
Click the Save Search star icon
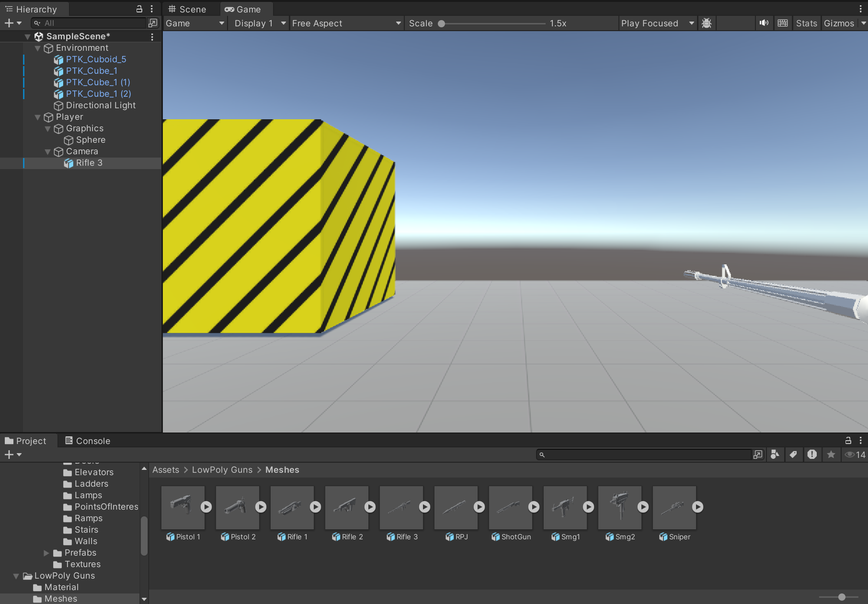pos(831,455)
